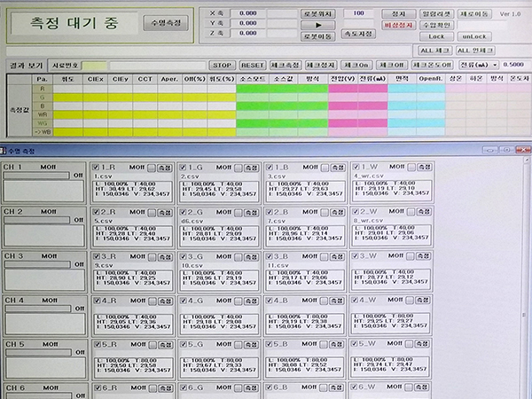Click the Z 축 value field
Image resolution: width=532 pixels, height=399 pixels.
click(248, 34)
